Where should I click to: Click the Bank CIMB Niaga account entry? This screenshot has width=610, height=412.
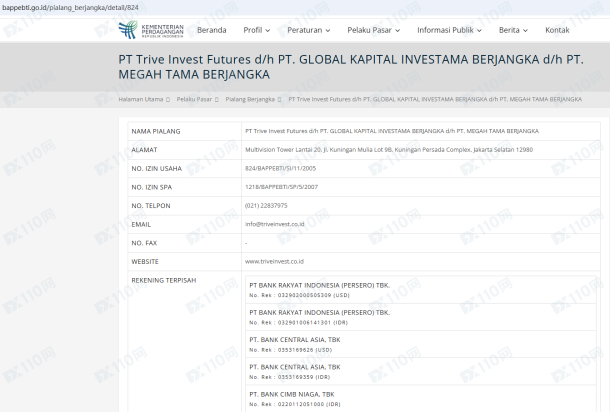pyautogui.click(x=292, y=399)
